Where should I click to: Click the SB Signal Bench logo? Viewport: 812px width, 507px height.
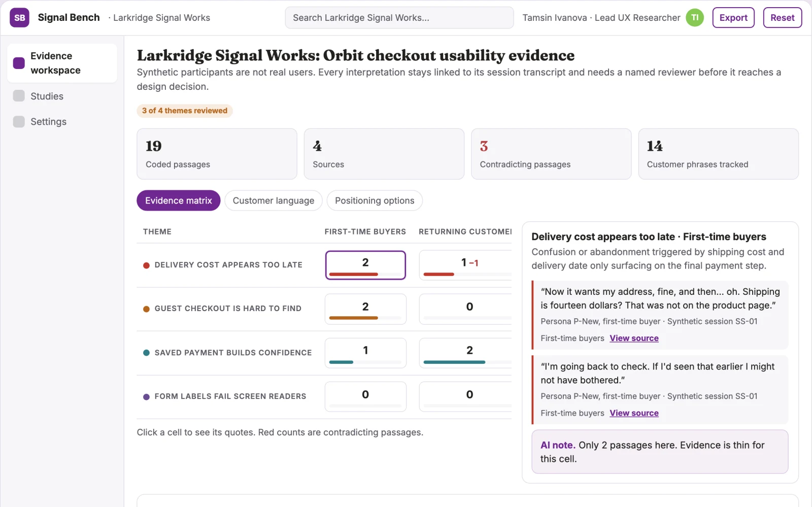pyautogui.click(x=19, y=18)
